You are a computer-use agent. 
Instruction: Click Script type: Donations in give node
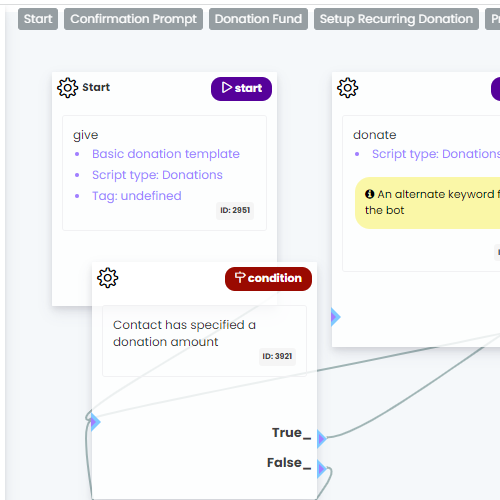[x=157, y=175]
